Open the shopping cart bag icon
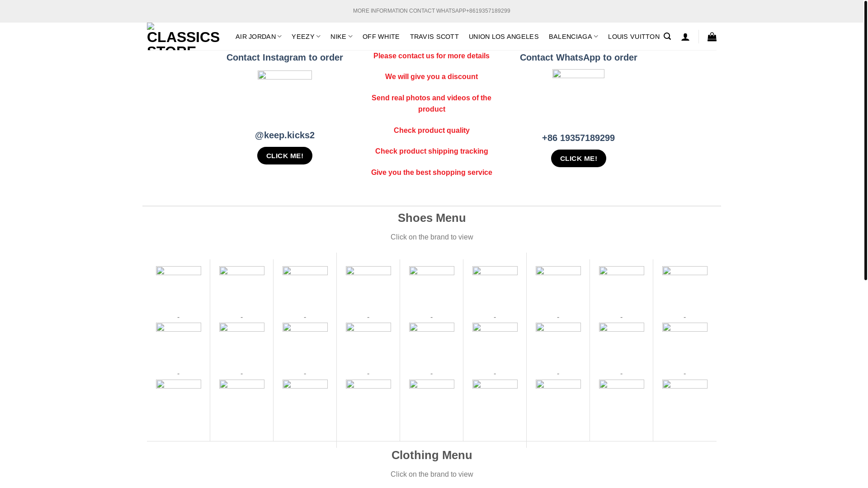 (712, 37)
